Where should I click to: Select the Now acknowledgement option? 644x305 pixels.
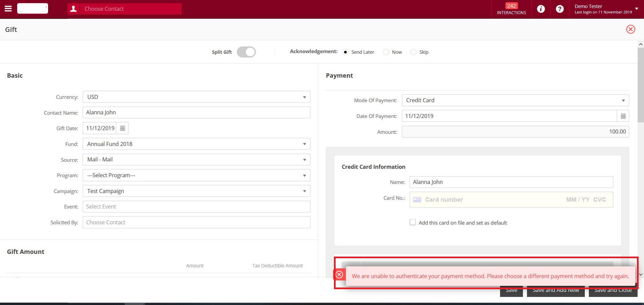click(x=386, y=52)
